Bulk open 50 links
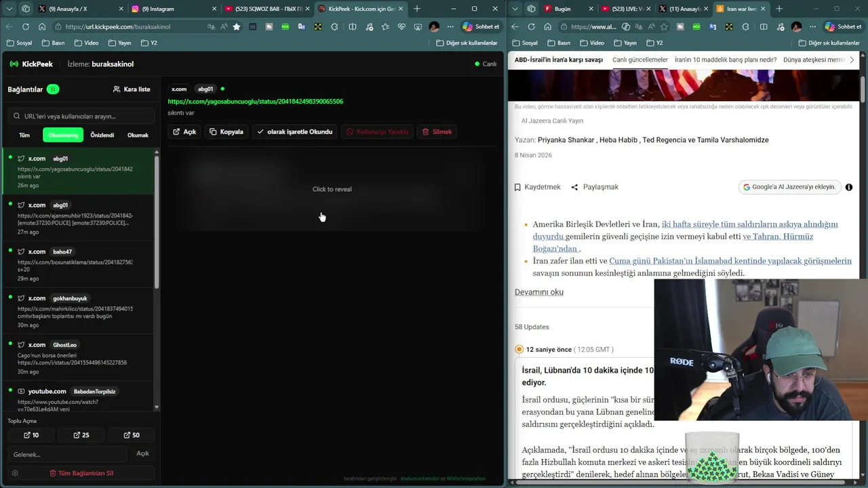 point(132,435)
